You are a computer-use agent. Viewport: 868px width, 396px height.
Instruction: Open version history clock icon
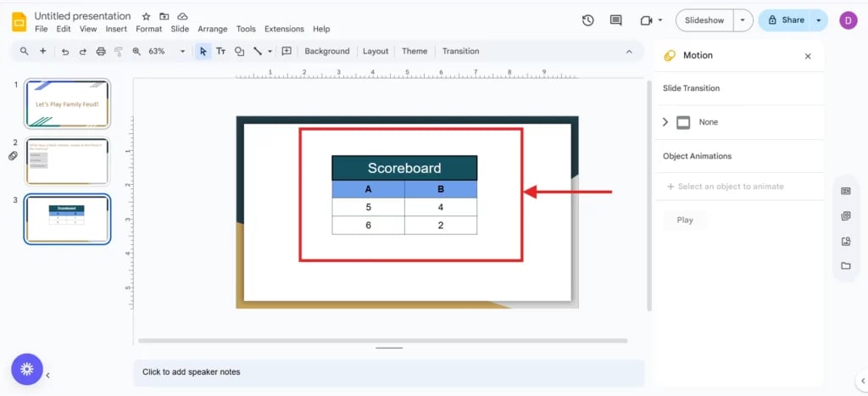(588, 20)
